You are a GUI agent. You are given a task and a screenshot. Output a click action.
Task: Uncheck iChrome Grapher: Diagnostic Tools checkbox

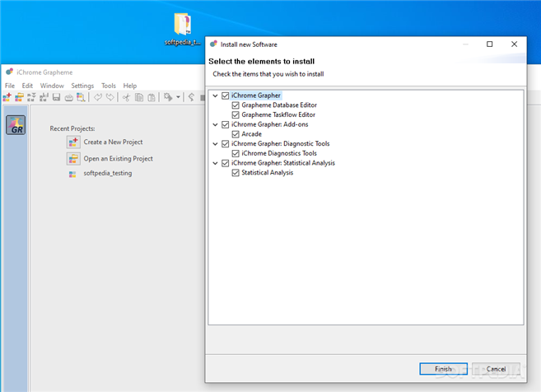tap(226, 144)
